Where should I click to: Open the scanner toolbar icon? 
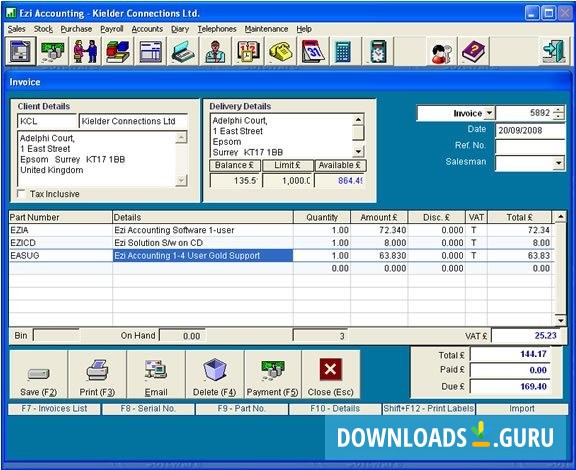coord(183,51)
